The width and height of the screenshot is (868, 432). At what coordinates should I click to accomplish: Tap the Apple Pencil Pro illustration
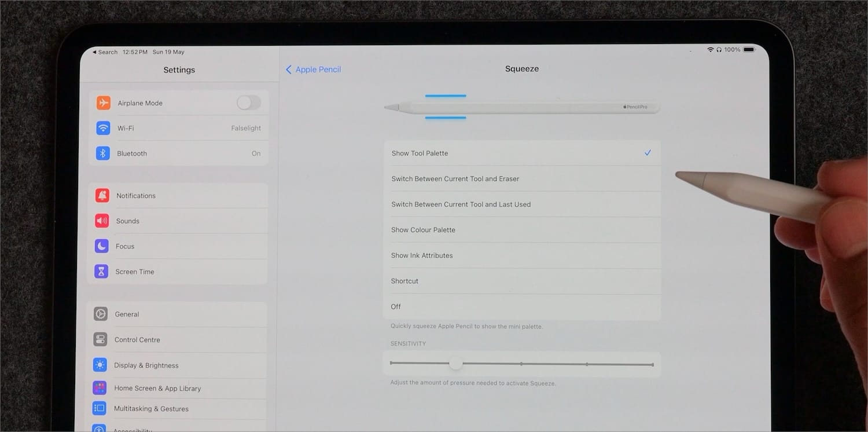click(x=522, y=107)
